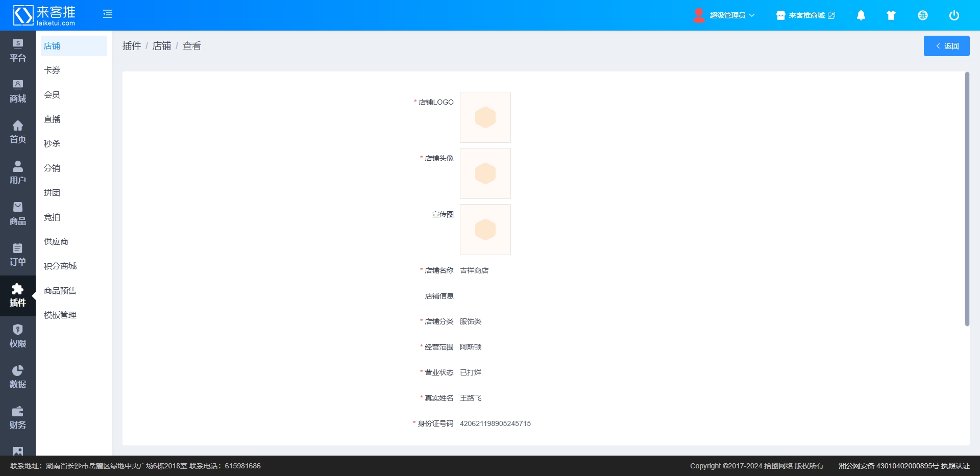This screenshot has width=980, height=476.
Task: Open the 财务 finance sidebar section
Action: (x=18, y=418)
